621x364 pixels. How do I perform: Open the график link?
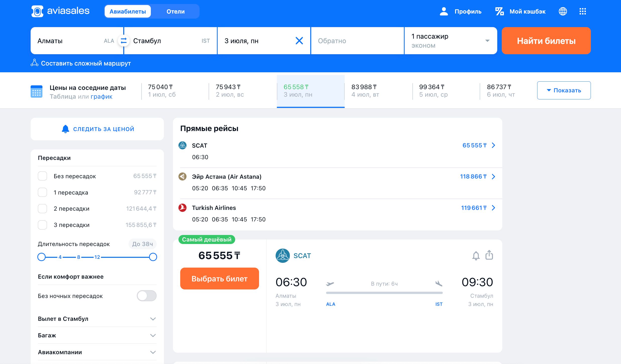101,97
